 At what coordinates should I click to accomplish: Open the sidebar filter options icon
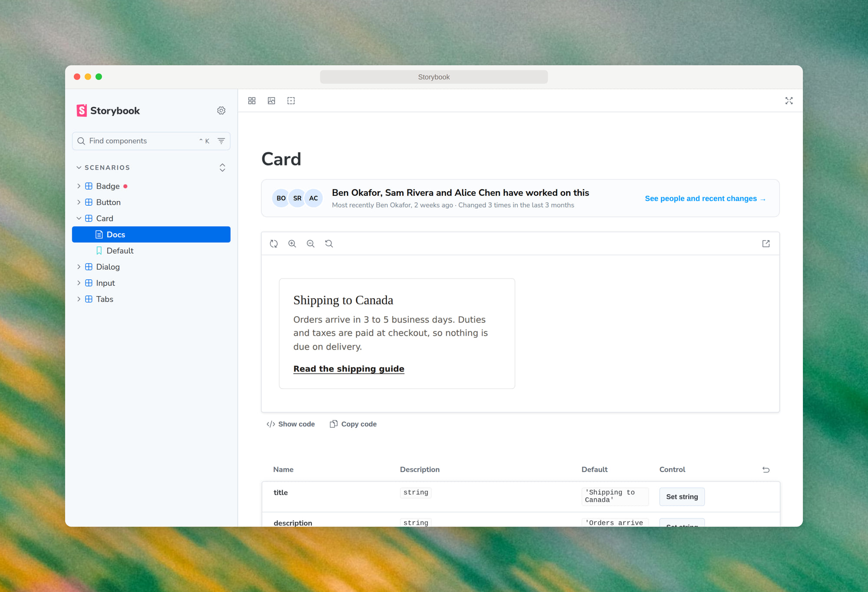click(221, 141)
